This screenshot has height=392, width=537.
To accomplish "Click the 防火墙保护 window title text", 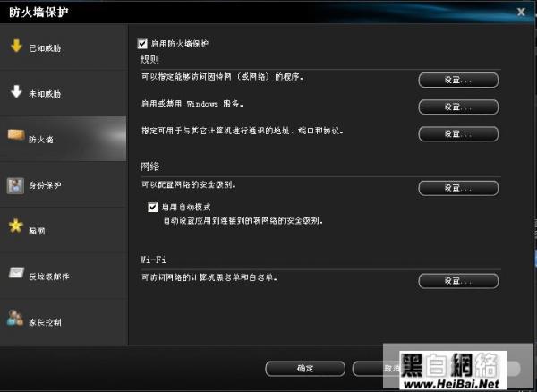I will click(x=38, y=13).
